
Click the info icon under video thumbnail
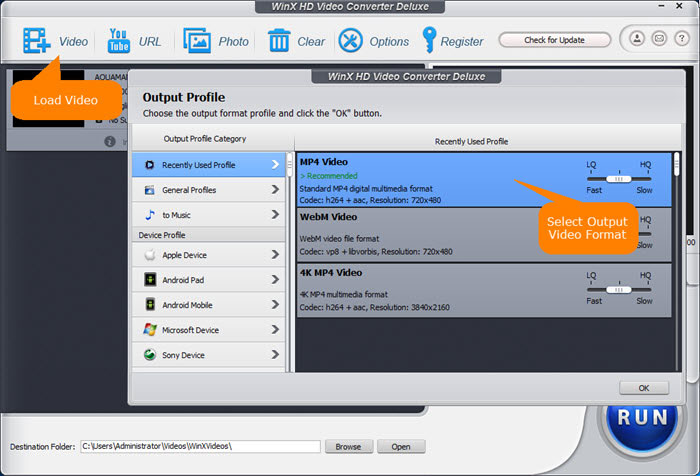coord(110,142)
